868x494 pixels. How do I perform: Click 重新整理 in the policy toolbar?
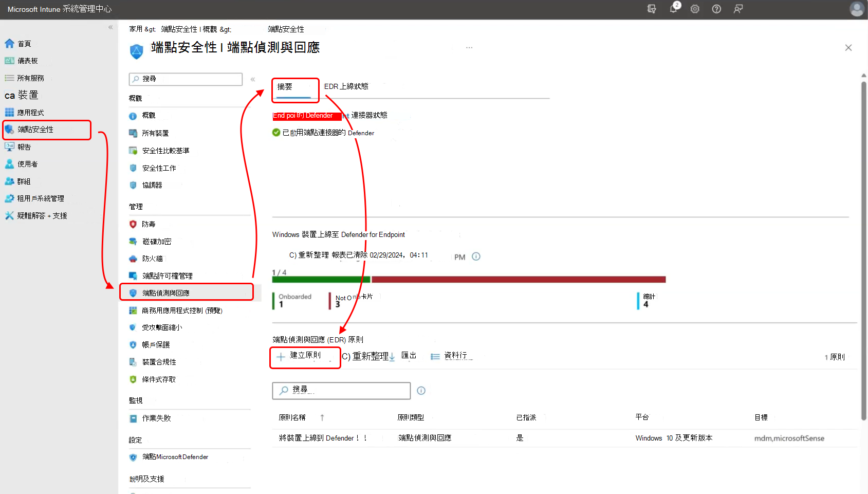(x=365, y=356)
